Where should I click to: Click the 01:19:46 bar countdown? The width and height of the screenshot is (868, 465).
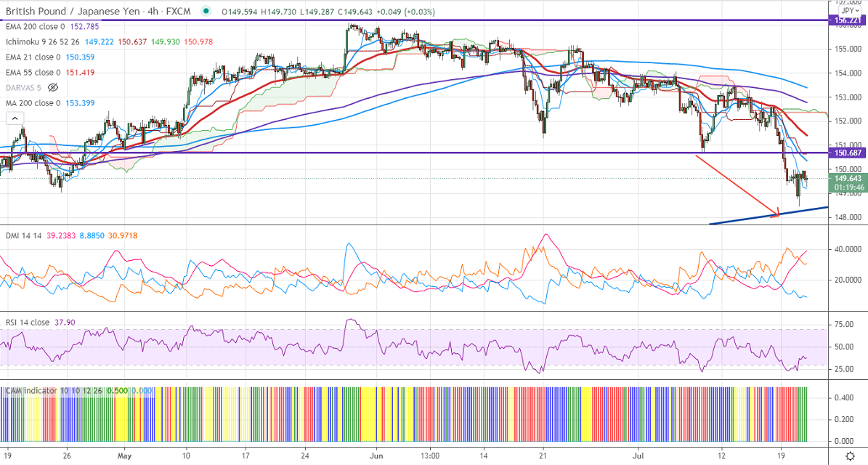(x=848, y=187)
